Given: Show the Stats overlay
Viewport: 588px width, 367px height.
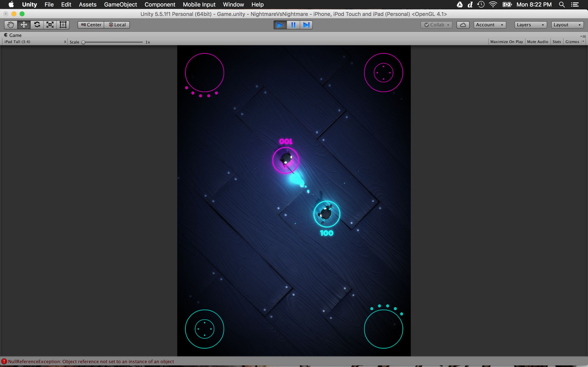Looking at the screenshot, I should pyautogui.click(x=556, y=42).
